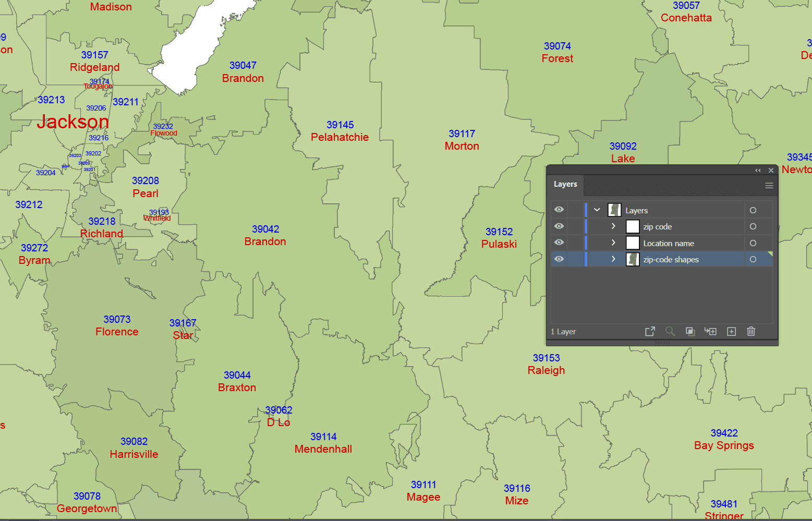Screen dimensions: 812x521
Task: Click target circle for zip-code shapes layer
Action: [753, 259]
